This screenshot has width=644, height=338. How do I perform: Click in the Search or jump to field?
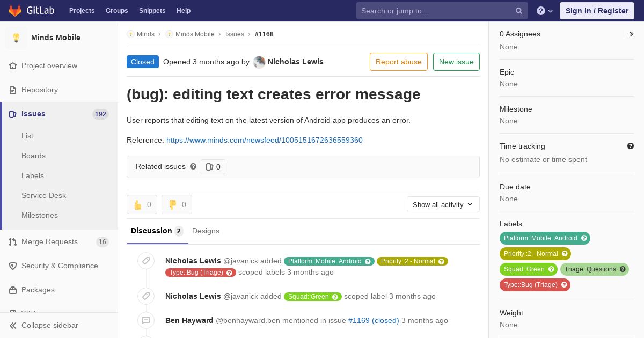point(442,11)
